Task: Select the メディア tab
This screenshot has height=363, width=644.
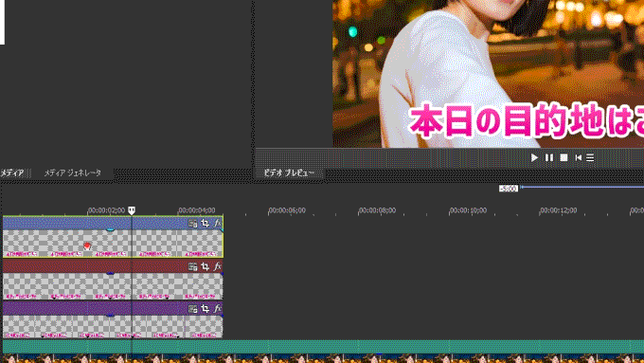Action: click(x=12, y=173)
